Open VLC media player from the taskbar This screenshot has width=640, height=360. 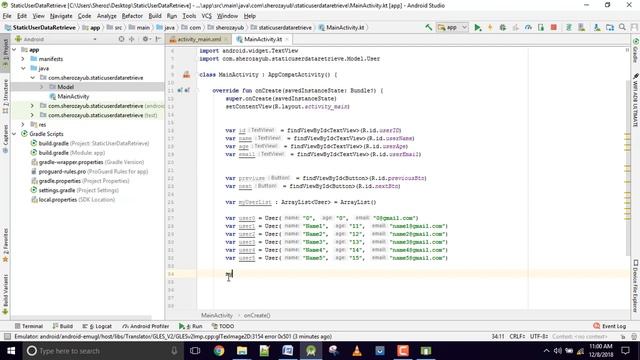coord(357,351)
